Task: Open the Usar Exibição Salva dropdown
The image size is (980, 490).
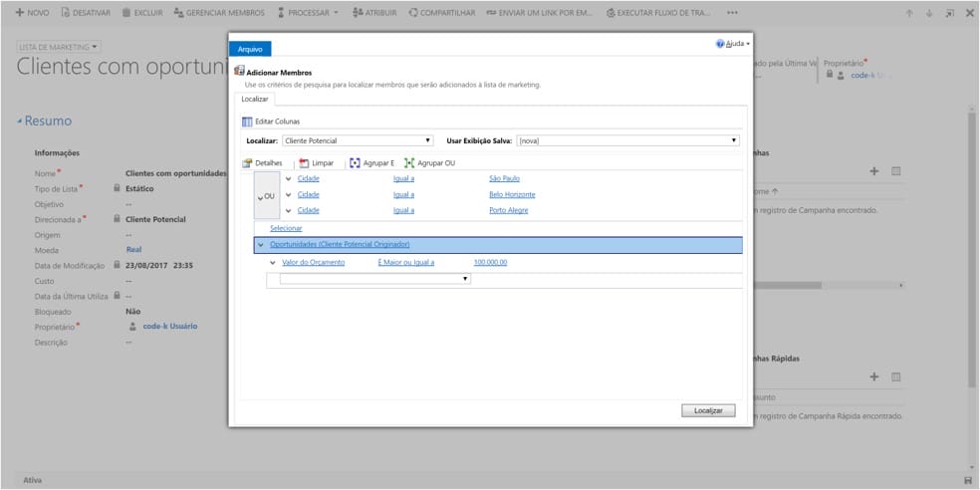Action: point(627,140)
